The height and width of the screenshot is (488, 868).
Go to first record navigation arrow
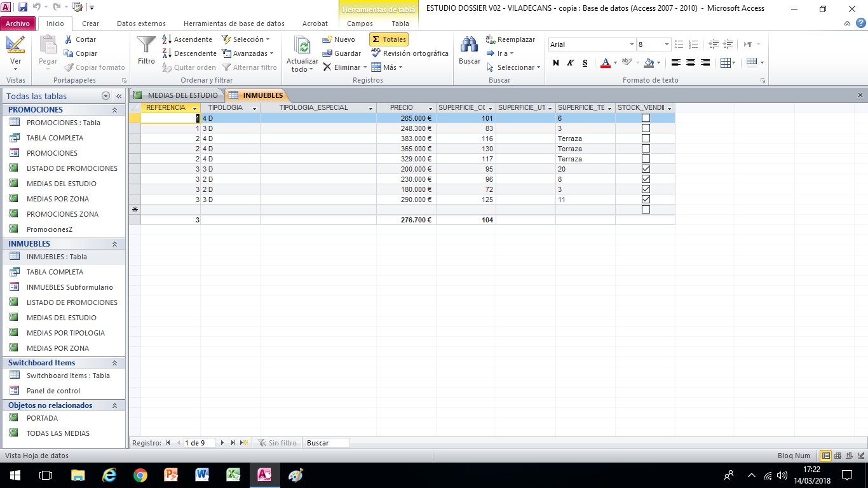[x=168, y=443]
